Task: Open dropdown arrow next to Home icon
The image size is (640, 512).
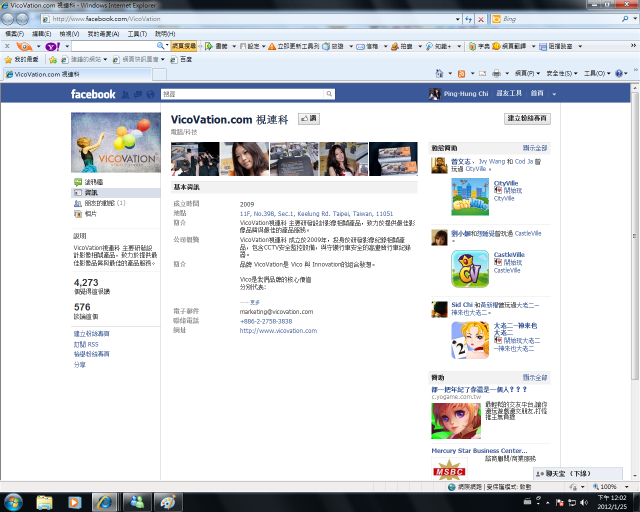Action: click(450, 73)
